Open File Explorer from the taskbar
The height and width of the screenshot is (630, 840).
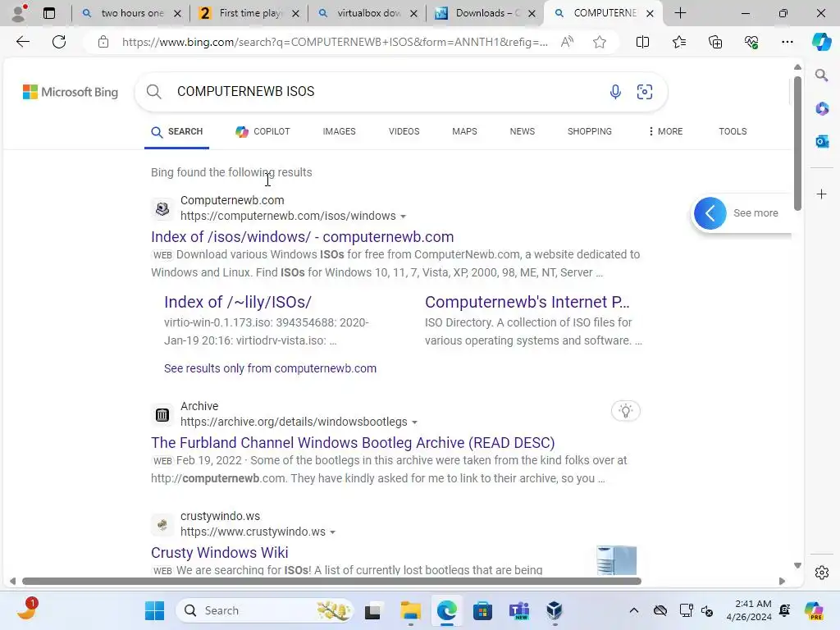click(411, 610)
